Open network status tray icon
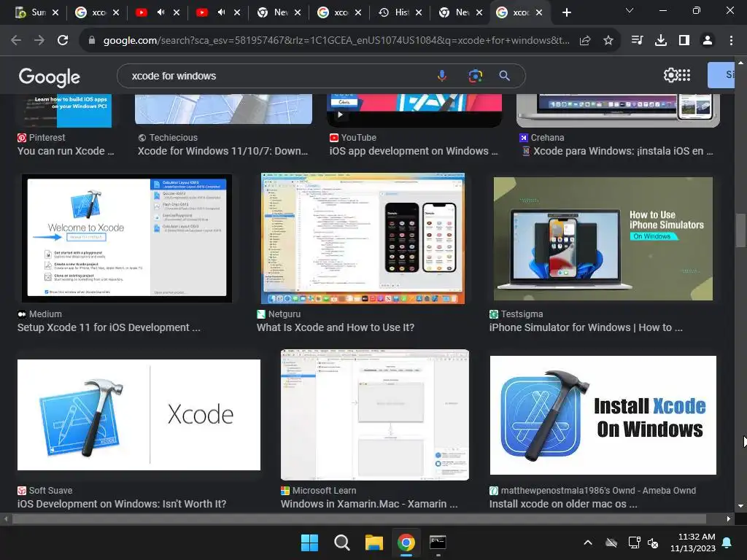Image resolution: width=747 pixels, height=560 pixels. (x=634, y=542)
